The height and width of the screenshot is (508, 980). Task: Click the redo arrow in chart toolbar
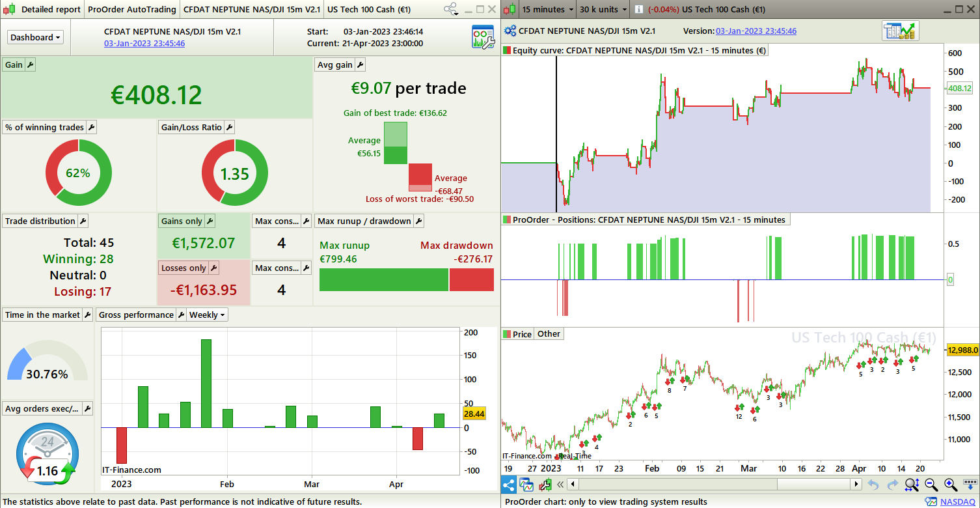click(x=892, y=484)
